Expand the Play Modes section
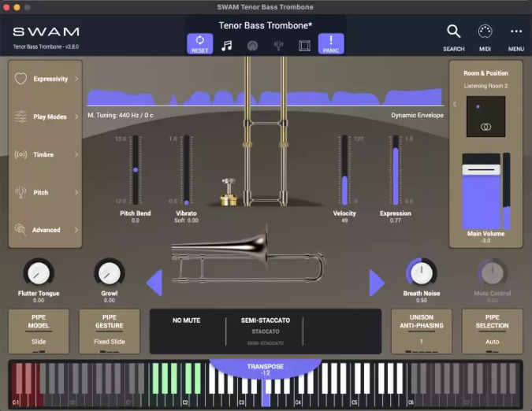This screenshot has height=411, width=532. (46, 117)
